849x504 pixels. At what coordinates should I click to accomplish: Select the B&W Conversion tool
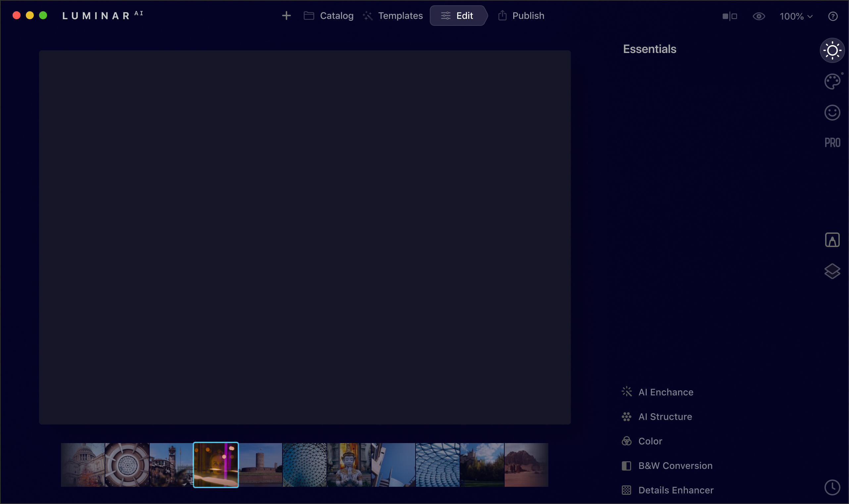click(675, 466)
